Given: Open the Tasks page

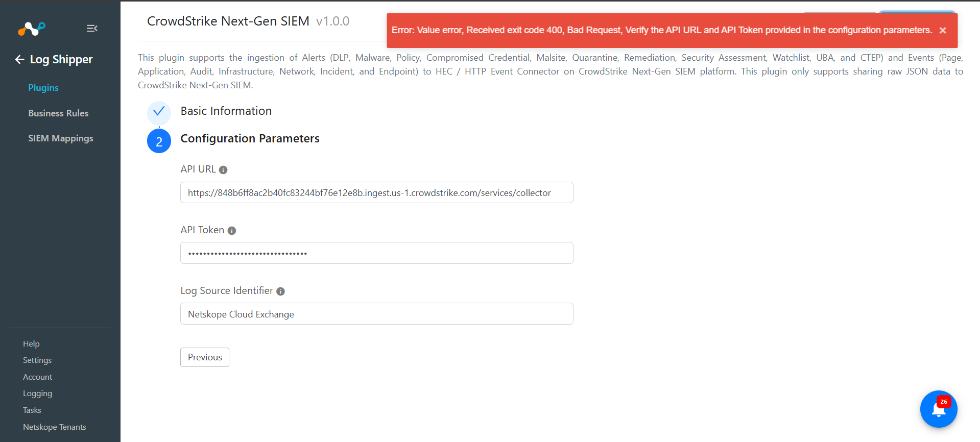Looking at the screenshot, I should tap(32, 410).
